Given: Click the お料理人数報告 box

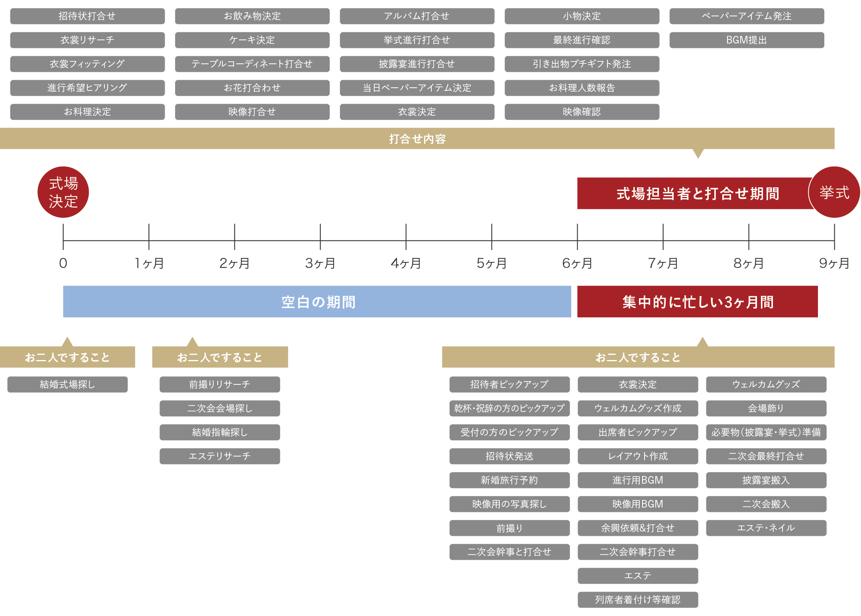Looking at the screenshot, I should coord(582,88).
